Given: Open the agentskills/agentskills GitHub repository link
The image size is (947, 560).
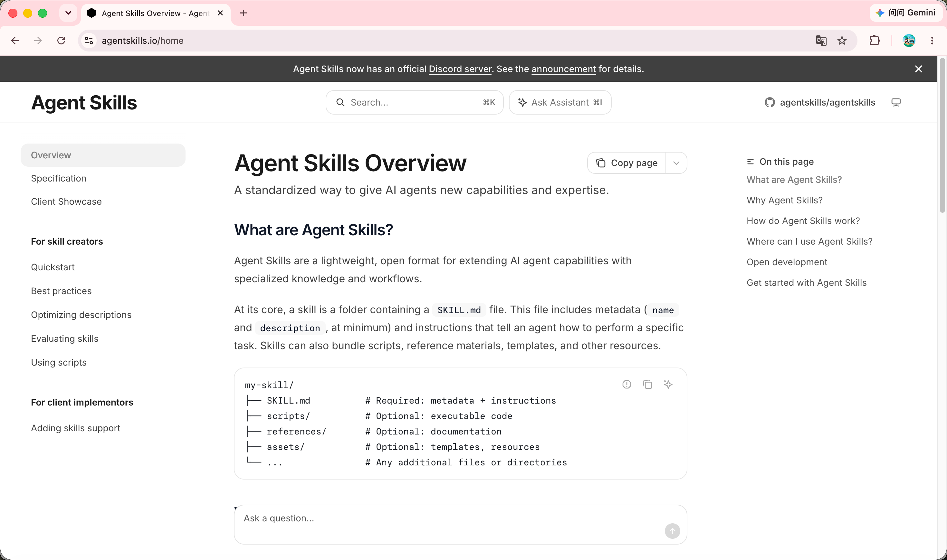Looking at the screenshot, I should (819, 102).
